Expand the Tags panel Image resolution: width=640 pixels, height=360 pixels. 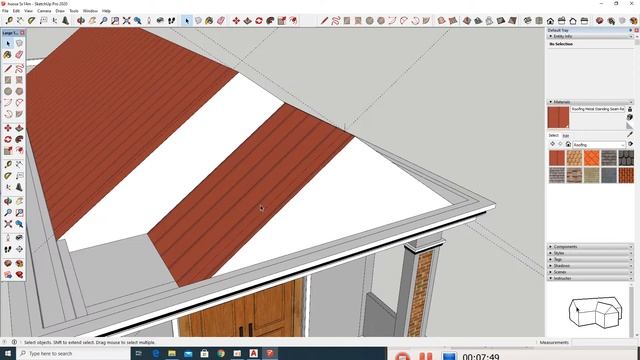pyautogui.click(x=590, y=259)
